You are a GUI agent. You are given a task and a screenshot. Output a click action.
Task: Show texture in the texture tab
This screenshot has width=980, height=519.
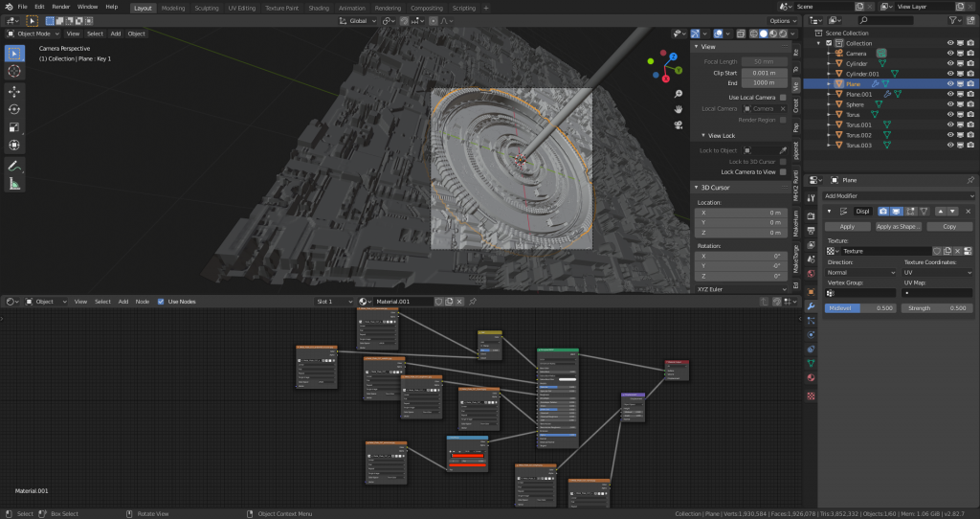[x=969, y=251]
